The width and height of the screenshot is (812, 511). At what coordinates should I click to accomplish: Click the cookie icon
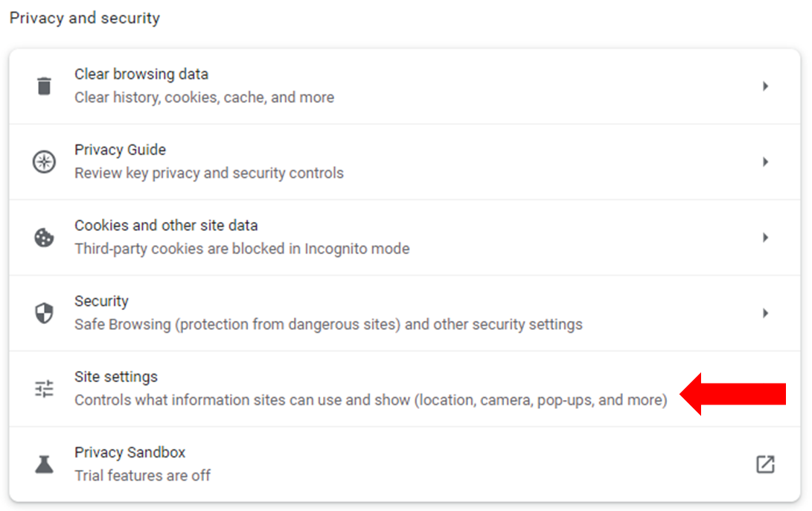pyautogui.click(x=44, y=238)
